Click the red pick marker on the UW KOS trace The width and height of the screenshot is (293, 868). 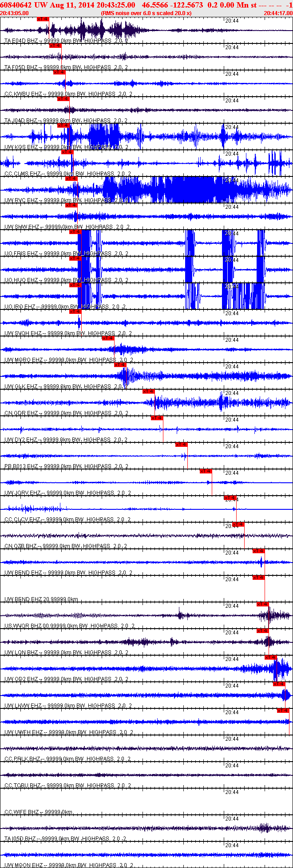pos(63,125)
